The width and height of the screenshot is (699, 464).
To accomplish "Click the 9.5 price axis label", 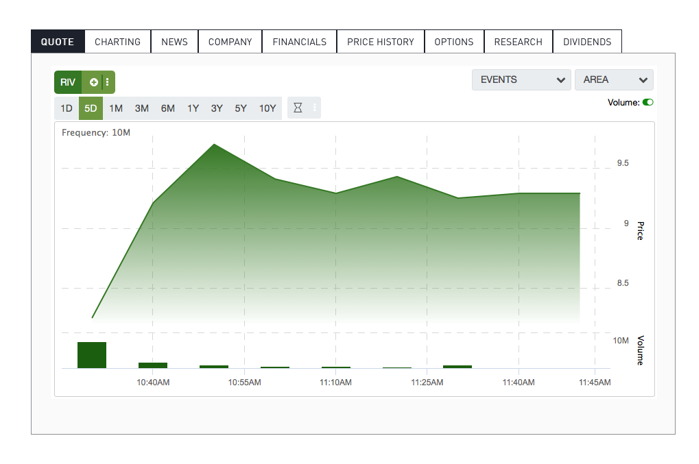I will pos(623,163).
